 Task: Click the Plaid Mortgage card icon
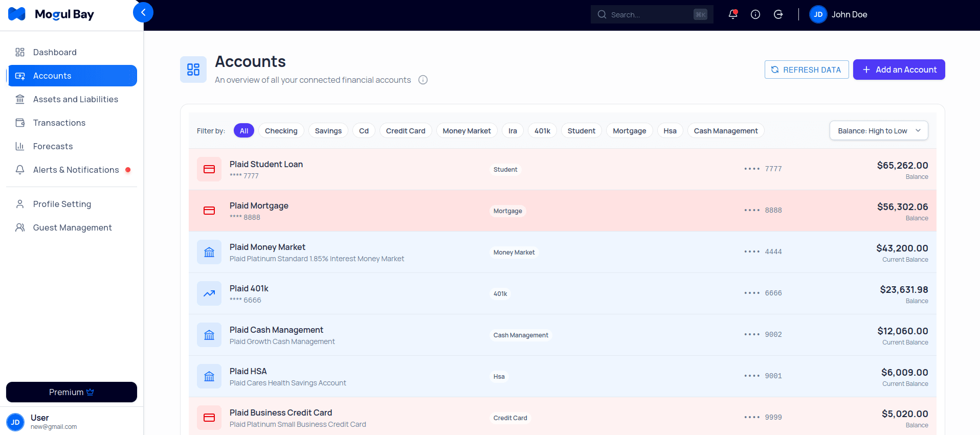tap(209, 211)
